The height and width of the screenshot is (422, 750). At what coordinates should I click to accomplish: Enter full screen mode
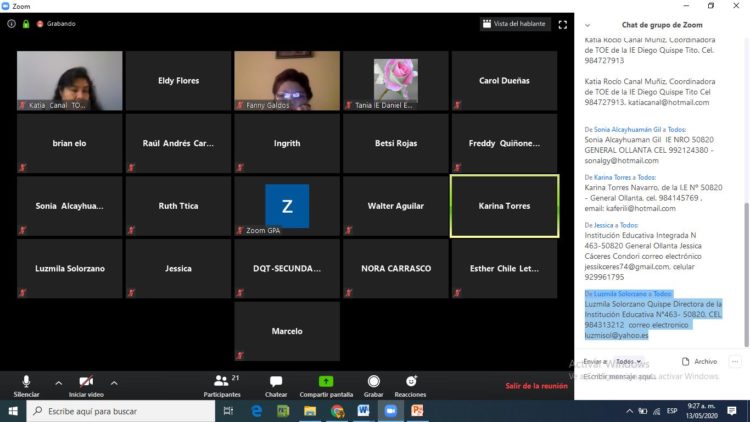pyautogui.click(x=562, y=23)
